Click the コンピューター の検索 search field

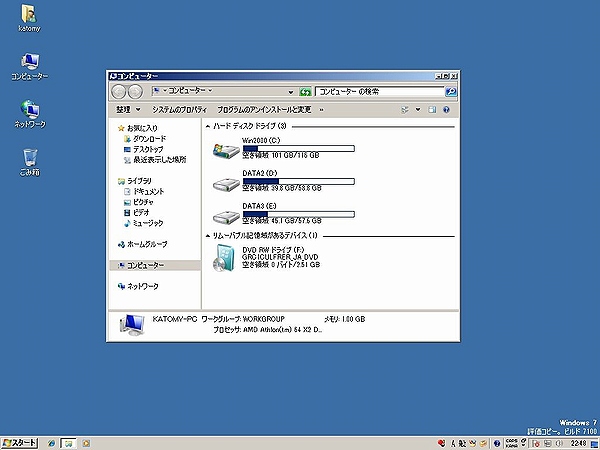click(380, 91)
